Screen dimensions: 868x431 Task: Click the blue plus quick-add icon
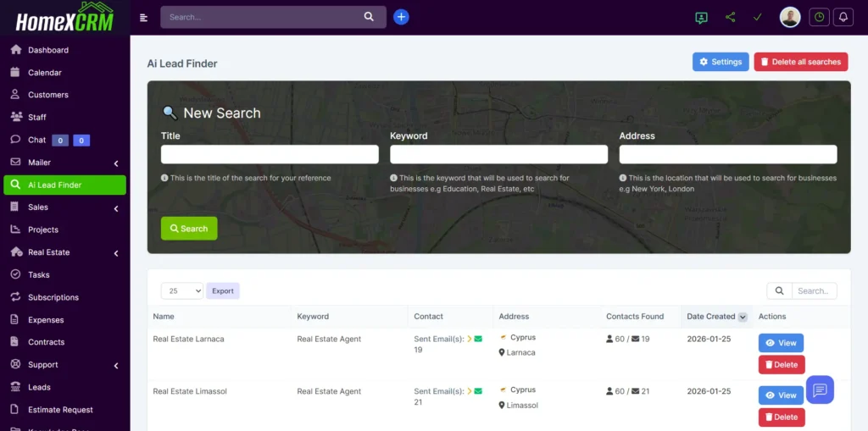coord(401,17)
